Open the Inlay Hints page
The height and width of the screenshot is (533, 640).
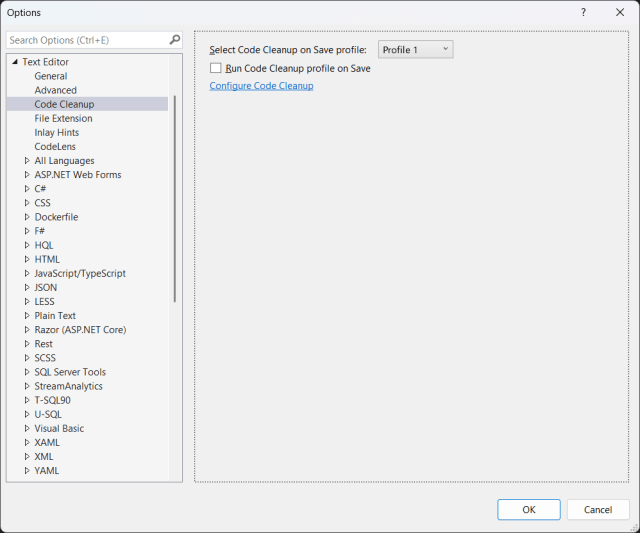[x=56, y=132]
